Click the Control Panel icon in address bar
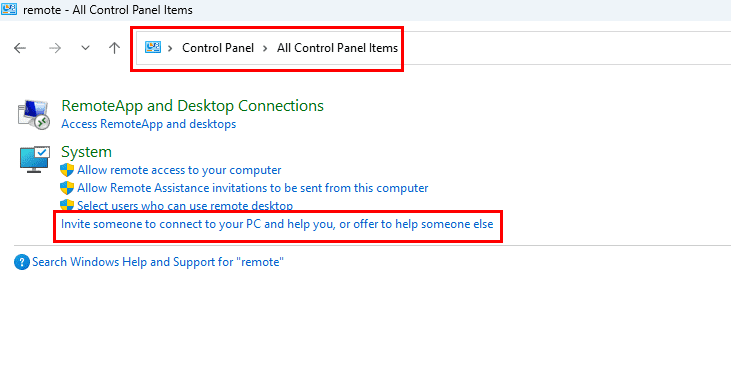The height and width of the screenshot is (371, 731). 153,48
